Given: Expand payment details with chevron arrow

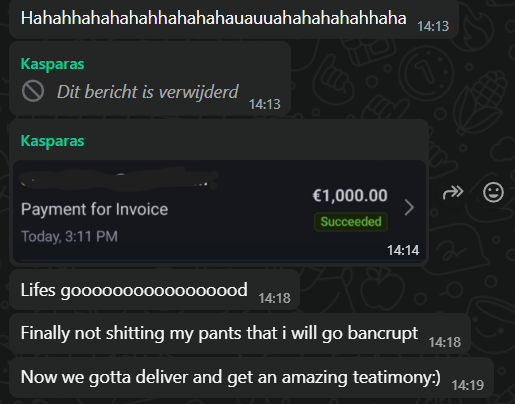Looking at the screenshot, I should (409, 207).
